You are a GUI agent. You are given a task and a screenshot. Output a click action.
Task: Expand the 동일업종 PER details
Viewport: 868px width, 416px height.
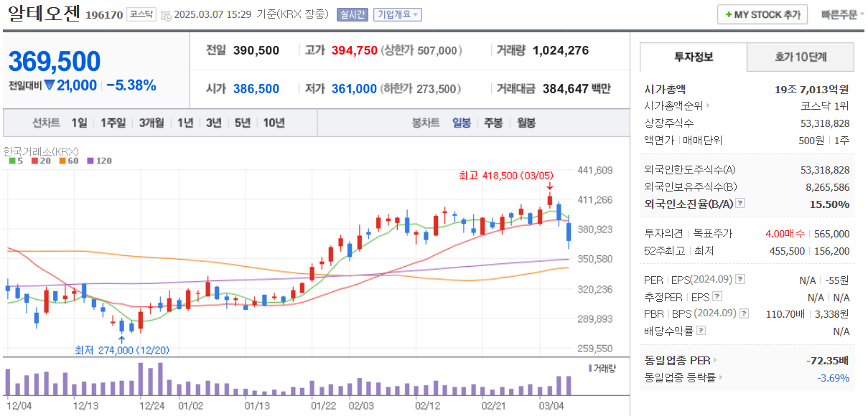714,360
